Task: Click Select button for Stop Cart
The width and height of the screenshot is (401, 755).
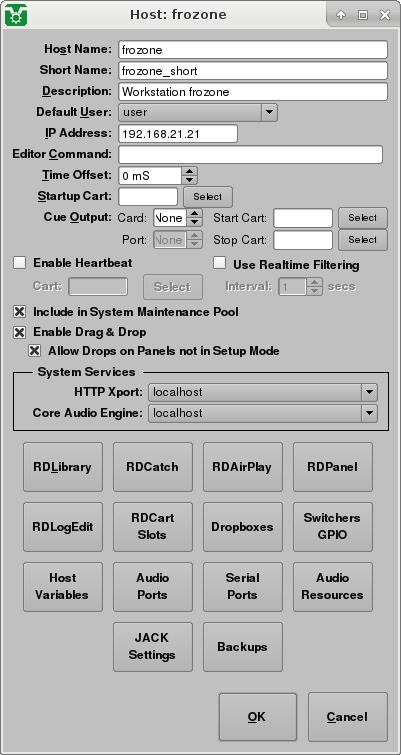Action: point(362,240)
